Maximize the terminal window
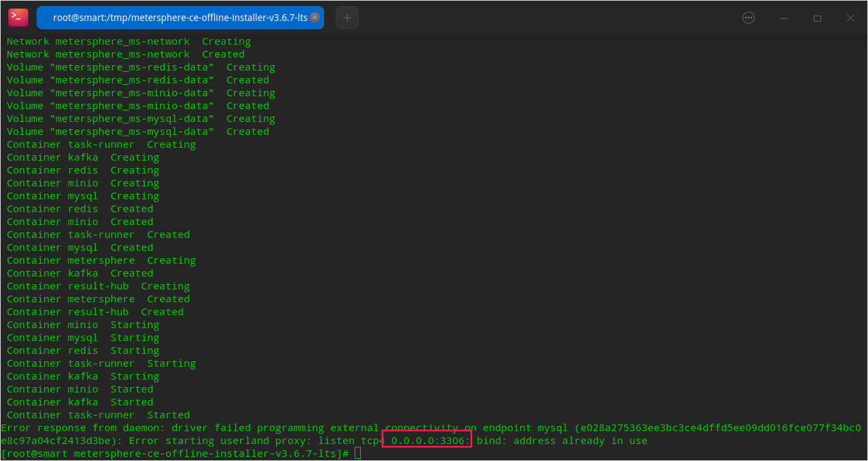 (x=817, y=18)
